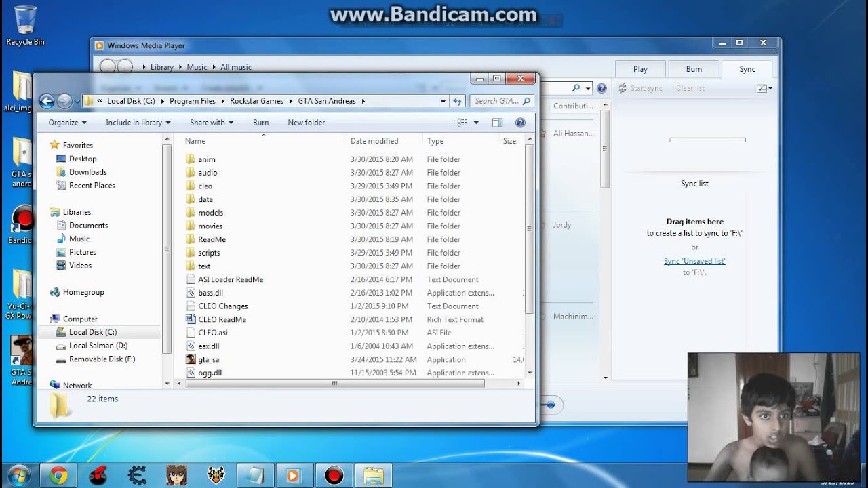Open the change view dropdown arrow
The width and height of the screenshot is (868, 488).
click(x=476, y=123)
